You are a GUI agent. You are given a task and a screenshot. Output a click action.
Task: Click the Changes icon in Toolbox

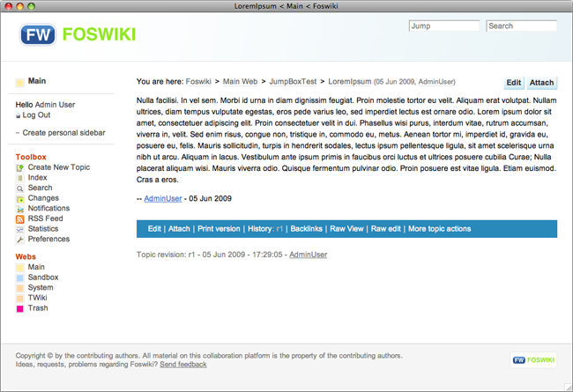point(20,199)
